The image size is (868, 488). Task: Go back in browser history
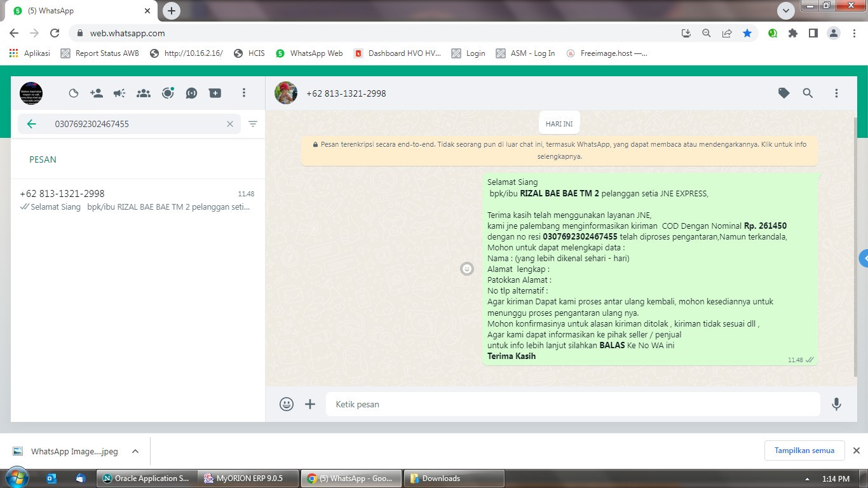click(x=14, y=33)
